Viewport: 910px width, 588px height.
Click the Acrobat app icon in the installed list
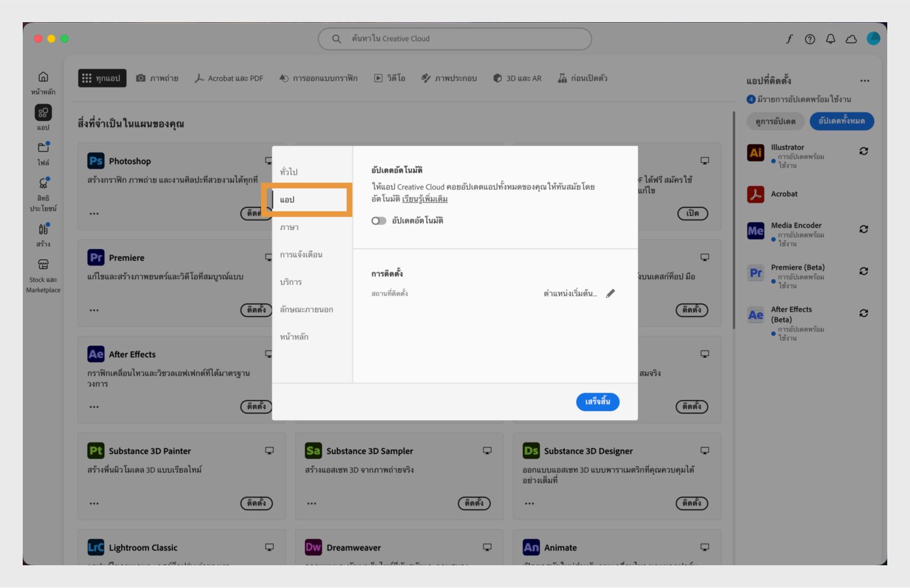coord(755,194)
